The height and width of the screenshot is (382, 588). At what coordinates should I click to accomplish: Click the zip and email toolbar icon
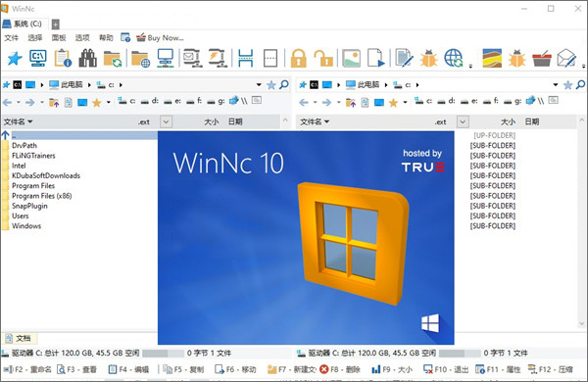coord(192,59)
